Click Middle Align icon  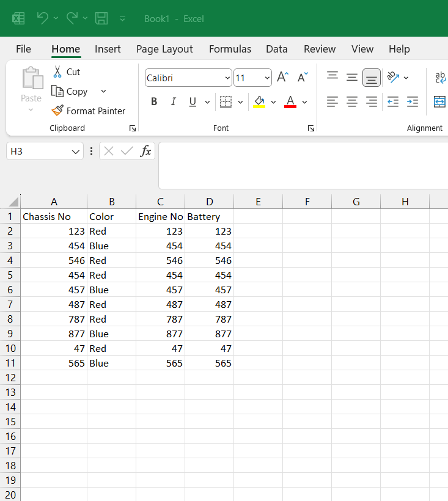[x=352, y=78]
